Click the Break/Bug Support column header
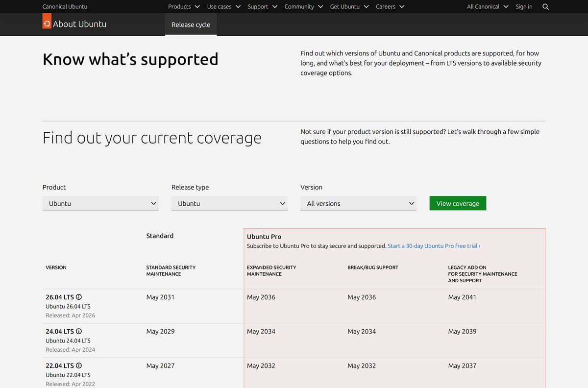 pyautogui.click(x=373, y=267)
